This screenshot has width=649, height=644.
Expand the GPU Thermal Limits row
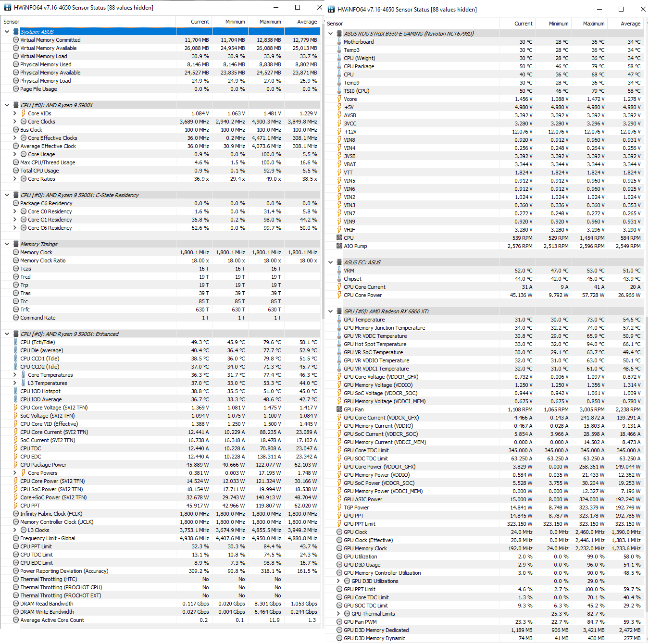tap(338, 614)
